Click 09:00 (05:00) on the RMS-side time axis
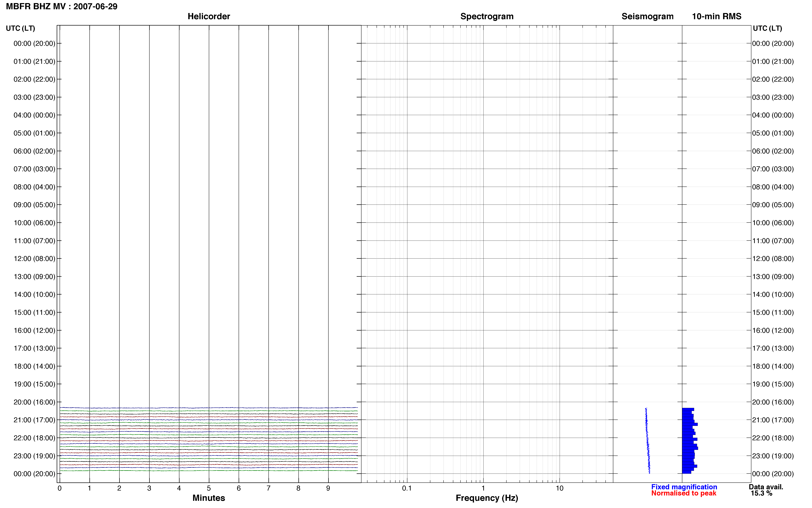The width and height of the screenshot is (812, 508). [773, 205]
